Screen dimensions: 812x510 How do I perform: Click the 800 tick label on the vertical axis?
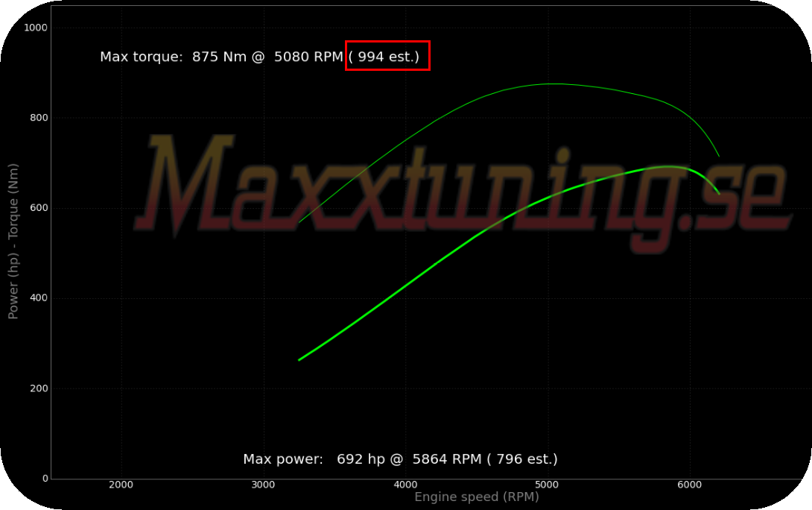(39, 118)
